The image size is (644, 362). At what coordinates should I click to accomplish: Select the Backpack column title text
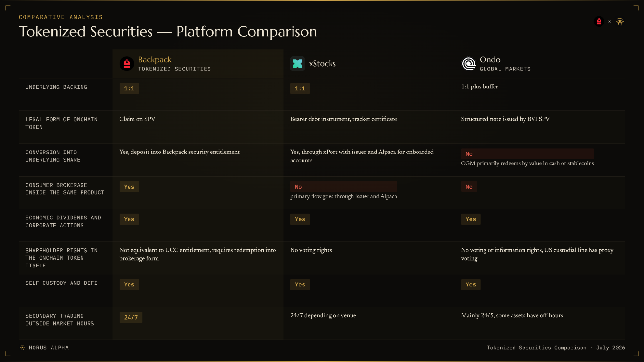[x=155, y=60]
